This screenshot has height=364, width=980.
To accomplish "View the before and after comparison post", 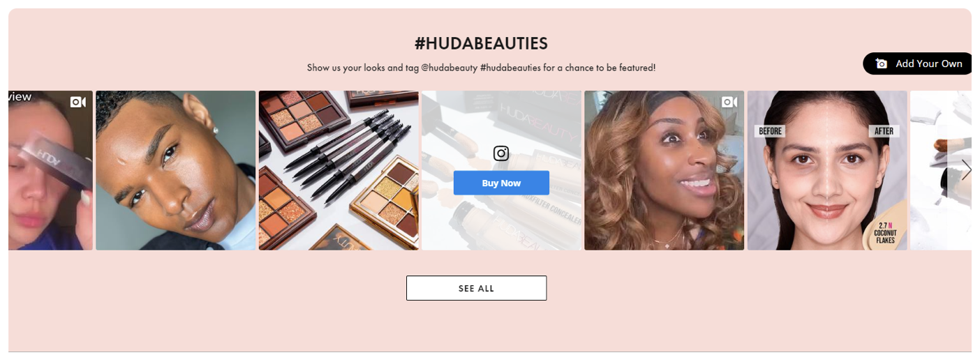I will pos(827,170).
